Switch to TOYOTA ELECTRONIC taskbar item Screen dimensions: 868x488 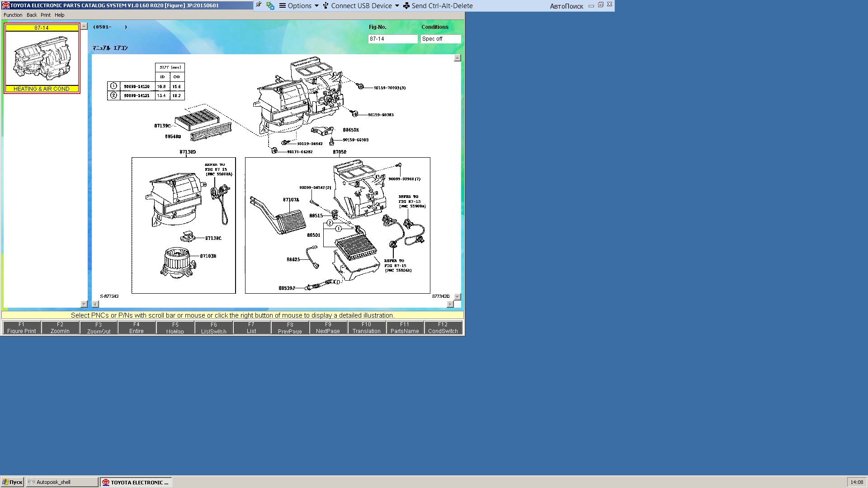tap(136, 482)
